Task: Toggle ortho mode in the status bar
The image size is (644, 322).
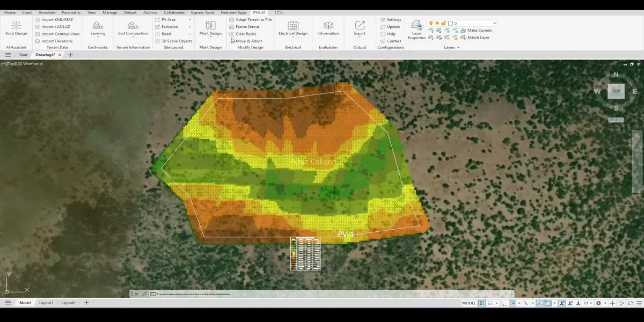Action: click(504, 303)
